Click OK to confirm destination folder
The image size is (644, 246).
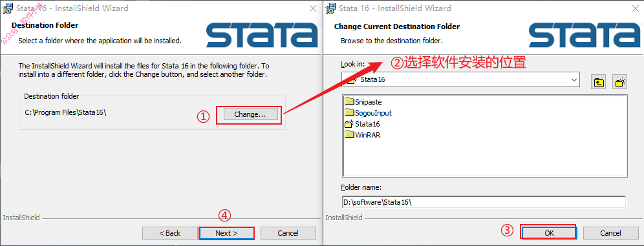tap(549, 233)
